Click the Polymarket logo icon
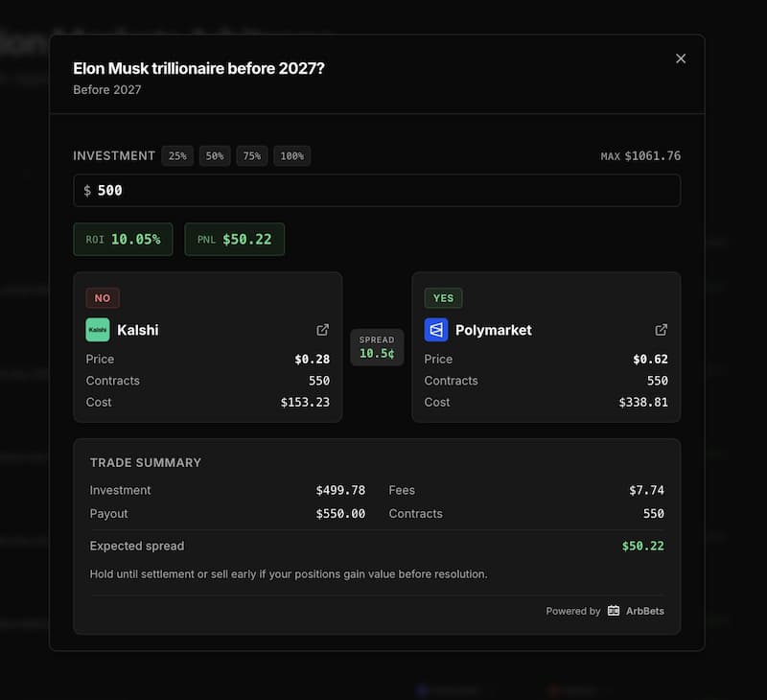767x700 pixels. coord(436,330)
